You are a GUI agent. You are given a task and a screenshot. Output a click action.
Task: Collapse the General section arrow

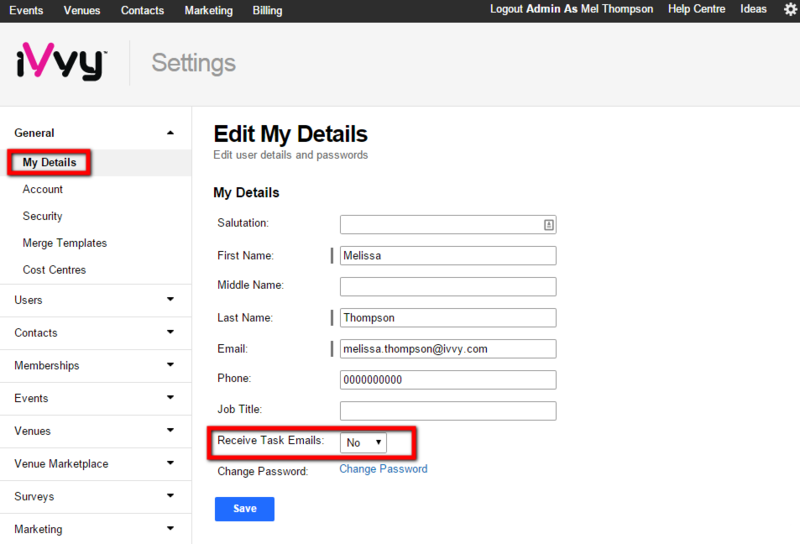click(170, 133)
